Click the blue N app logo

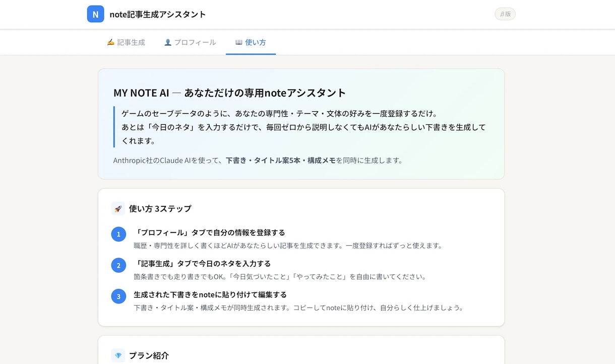click(95, 14)
